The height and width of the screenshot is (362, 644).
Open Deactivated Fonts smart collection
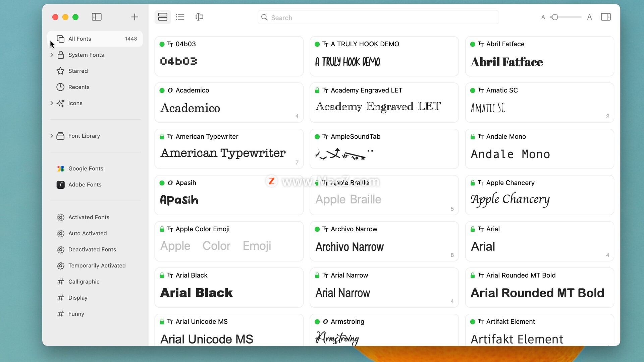[92, 249]
